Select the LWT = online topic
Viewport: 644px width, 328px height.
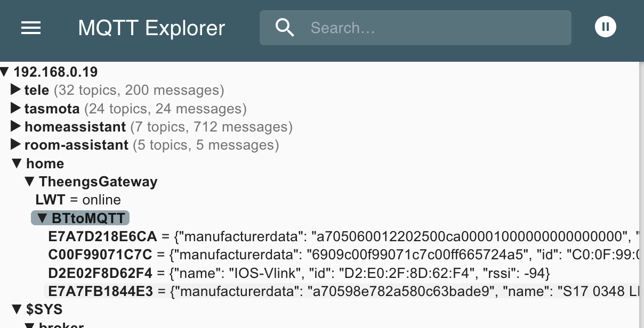click(x=78, y=200)
